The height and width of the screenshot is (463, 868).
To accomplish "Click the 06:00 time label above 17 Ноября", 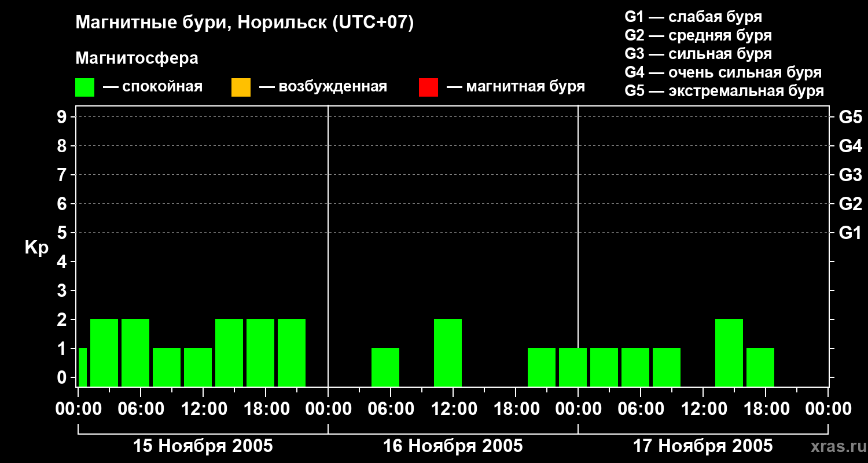I will click(x=641, y=409).
